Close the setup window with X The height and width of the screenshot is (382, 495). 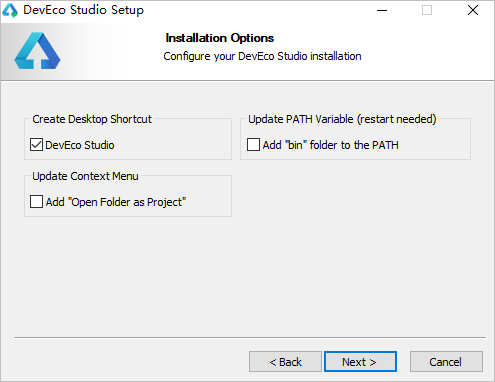[473, 10]
